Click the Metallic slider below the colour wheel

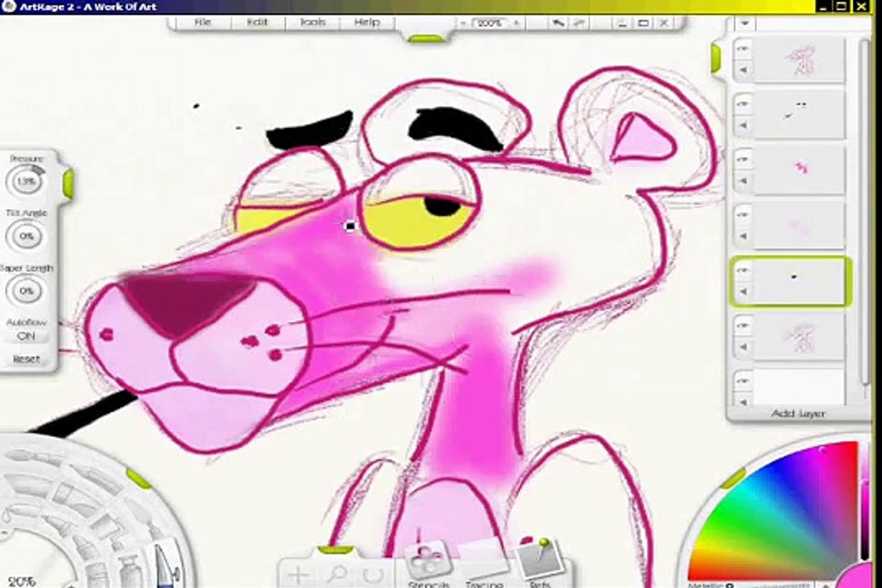pos(754,586)
